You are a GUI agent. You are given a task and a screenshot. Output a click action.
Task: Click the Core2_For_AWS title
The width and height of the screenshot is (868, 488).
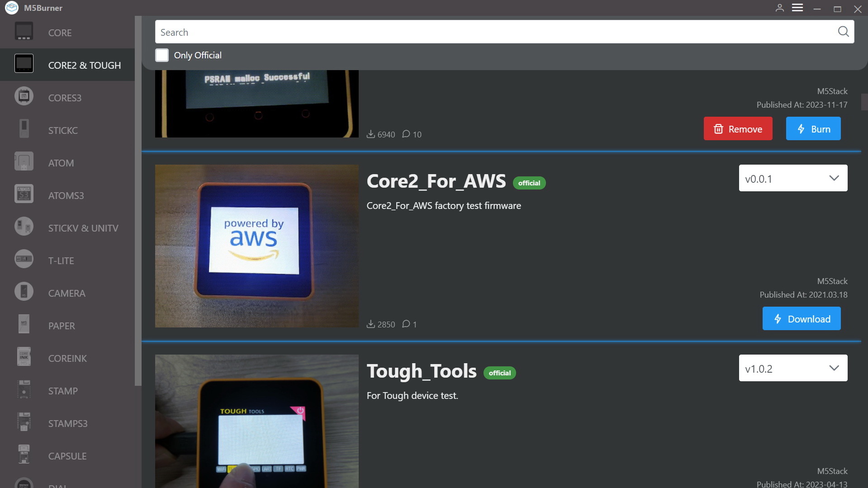coord(436,181)
